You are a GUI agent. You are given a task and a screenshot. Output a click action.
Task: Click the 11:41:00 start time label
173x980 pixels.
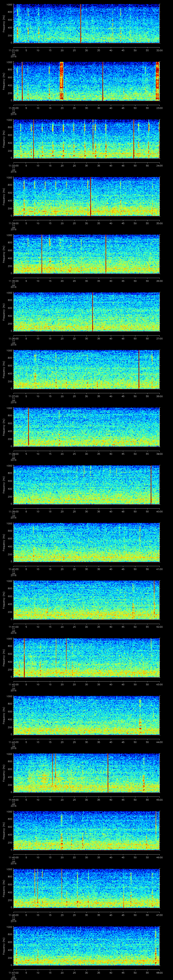pos(14,627)
